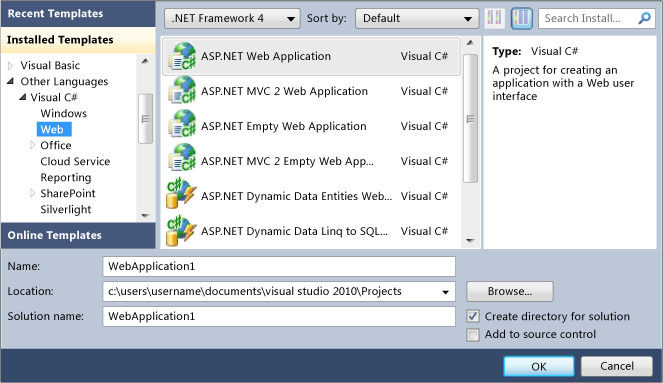Toggle Create directory for solution checkbox
This screenshot has width=663, height=383.
click(473, 316)
